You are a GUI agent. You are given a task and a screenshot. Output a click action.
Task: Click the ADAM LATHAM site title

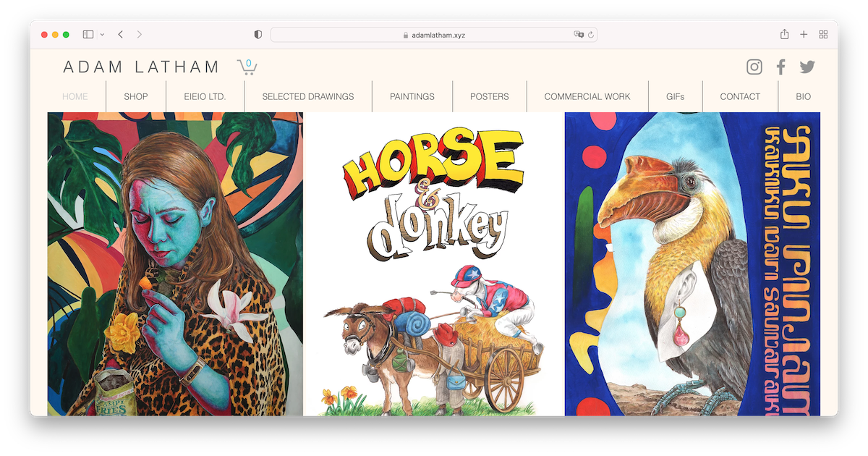point(142,67)
